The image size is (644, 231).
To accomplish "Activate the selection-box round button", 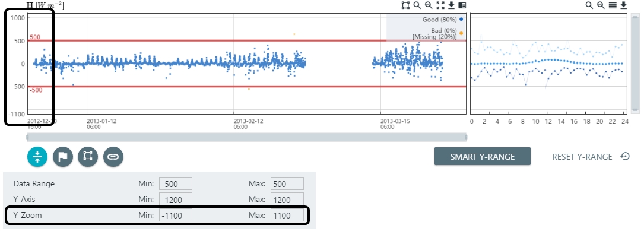I will [x=87, y=157].
